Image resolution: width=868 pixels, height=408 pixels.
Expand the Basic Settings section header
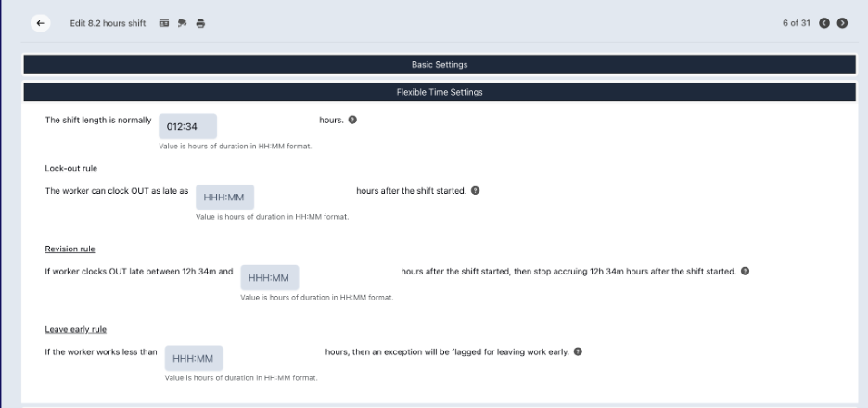(440, 64)
